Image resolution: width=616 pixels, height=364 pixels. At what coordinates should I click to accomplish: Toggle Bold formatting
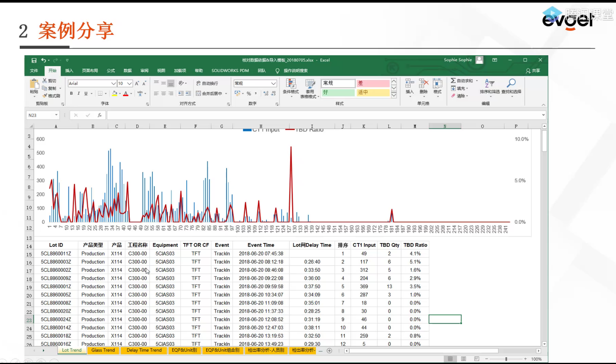[x=71, y=94]
